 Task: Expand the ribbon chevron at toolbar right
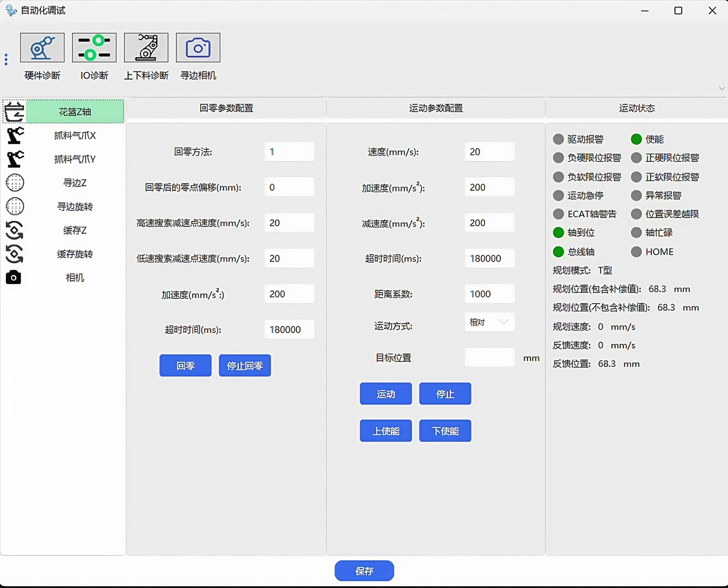click(x=722, y=89)
